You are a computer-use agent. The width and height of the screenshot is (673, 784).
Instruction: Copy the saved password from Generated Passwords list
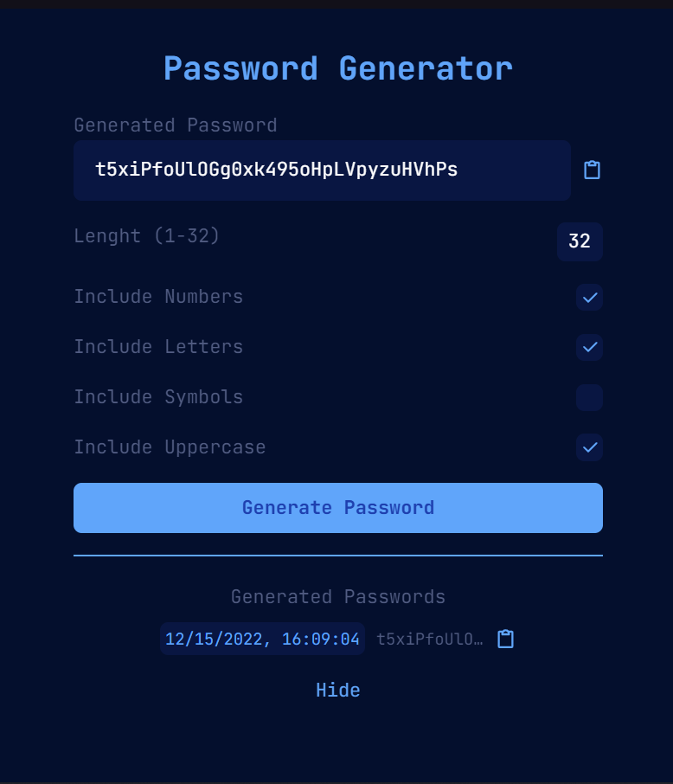tap(505, 639)
